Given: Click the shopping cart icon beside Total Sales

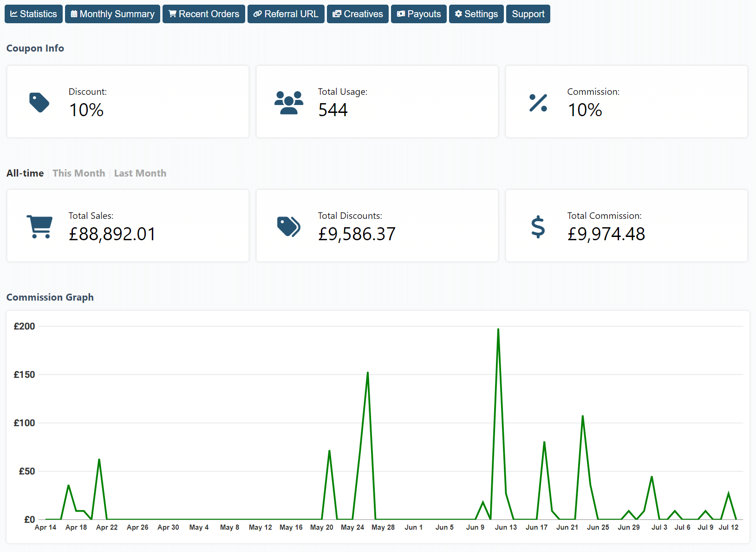Looking at the screenshot, I should [x=40, y=226].
